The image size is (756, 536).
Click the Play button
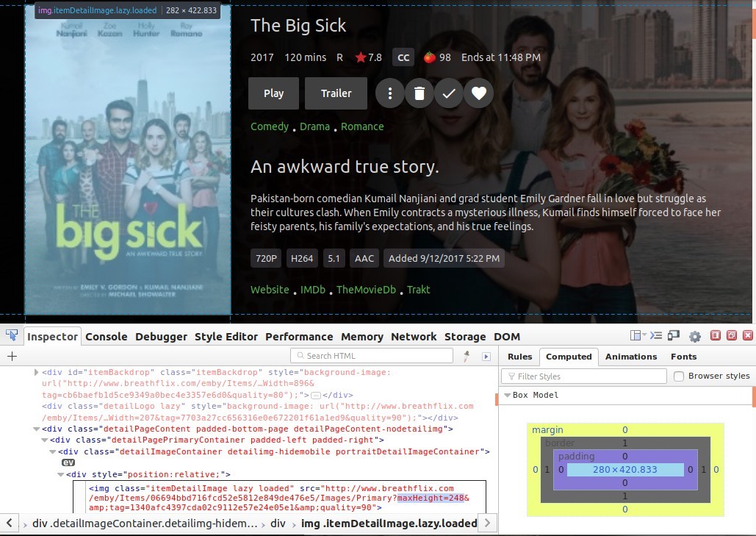pos(273,93)
